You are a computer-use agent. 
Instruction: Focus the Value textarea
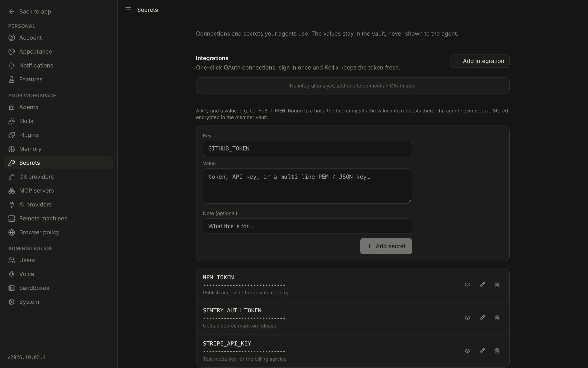[307, 186]
